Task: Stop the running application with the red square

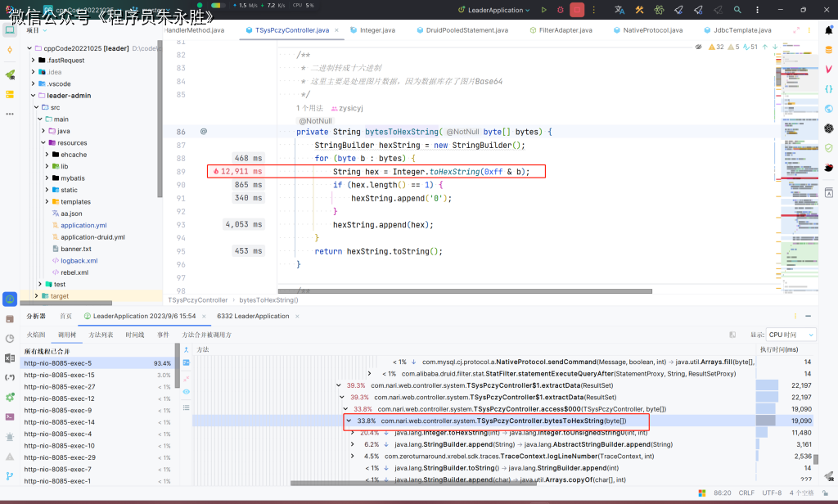Action: (x=577, y=10)
